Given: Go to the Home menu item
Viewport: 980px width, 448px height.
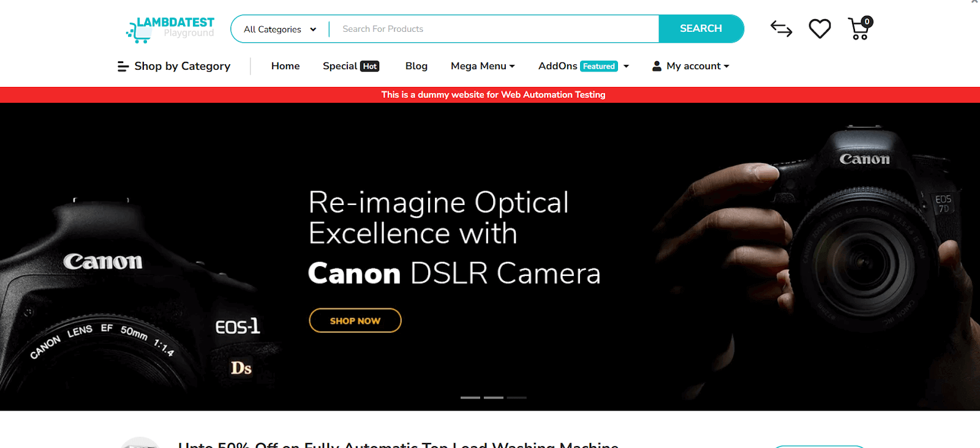Looking at the screenshot, I should 285,66.
